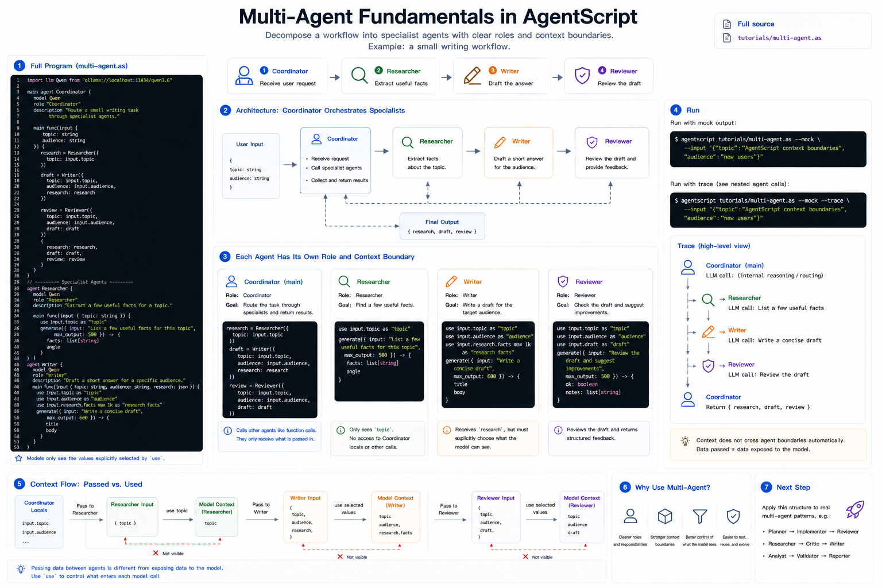Click the pencil icon on the section 3 Writer card
The image size is (882, 588).
pos(451,281)
